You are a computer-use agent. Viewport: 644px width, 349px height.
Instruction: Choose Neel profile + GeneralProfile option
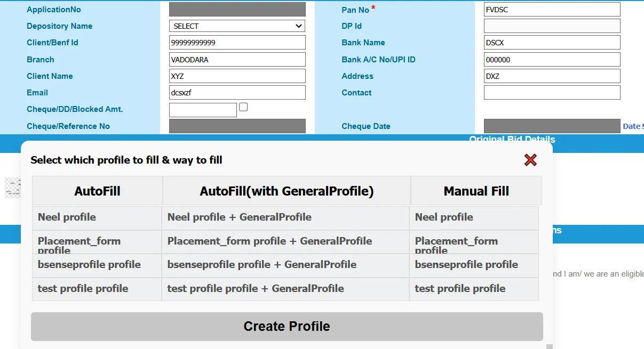click(x=285, y=217)
